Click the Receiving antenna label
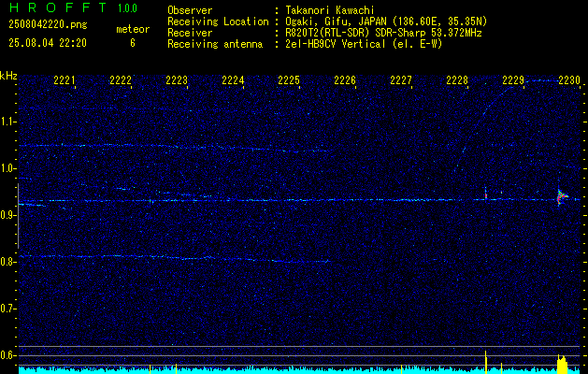 coord(215,44)
